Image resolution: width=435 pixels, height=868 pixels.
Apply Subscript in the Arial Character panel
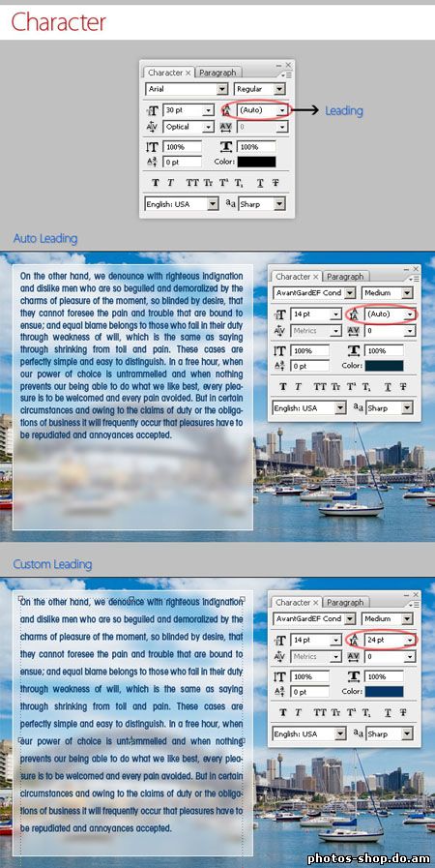coord(238,183)
